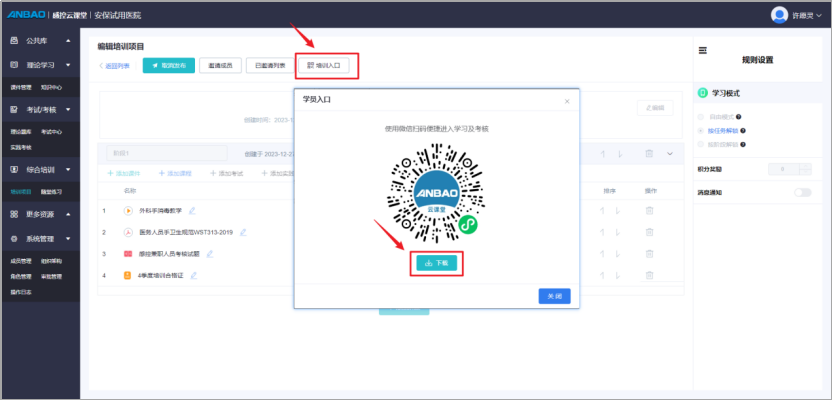
Task: Toggle the 系统管理 sidebar section arrow
Action: point(68,239)
